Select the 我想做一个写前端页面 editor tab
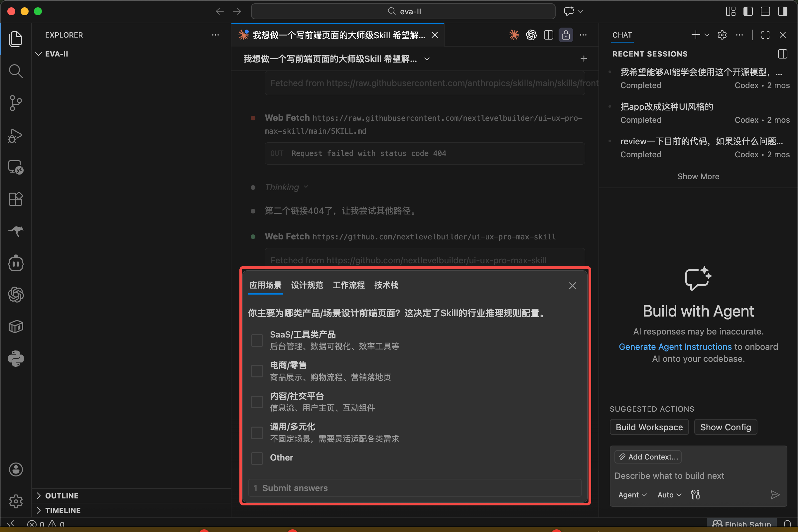 [x=338, y=35]
